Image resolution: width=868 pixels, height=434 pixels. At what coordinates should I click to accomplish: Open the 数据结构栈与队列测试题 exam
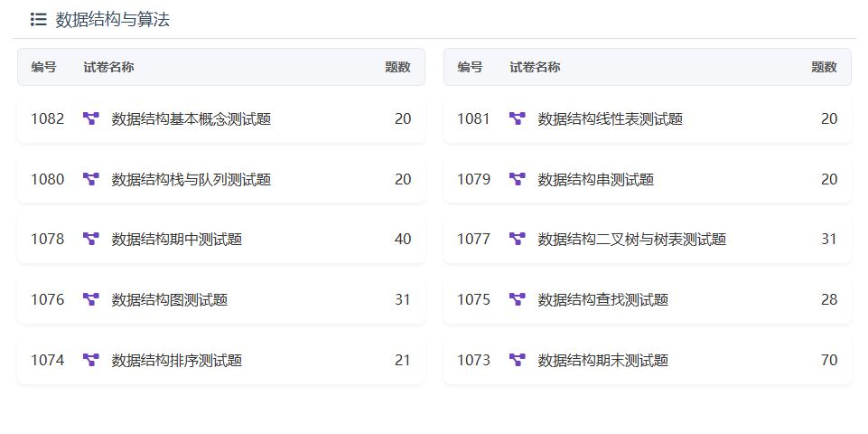[x=191, y=180]
